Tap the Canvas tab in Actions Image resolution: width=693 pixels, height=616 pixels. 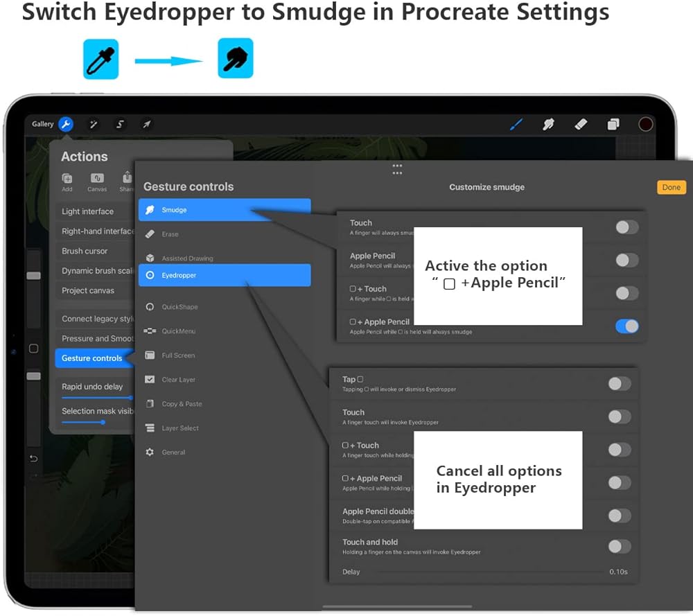coord(97,182)
